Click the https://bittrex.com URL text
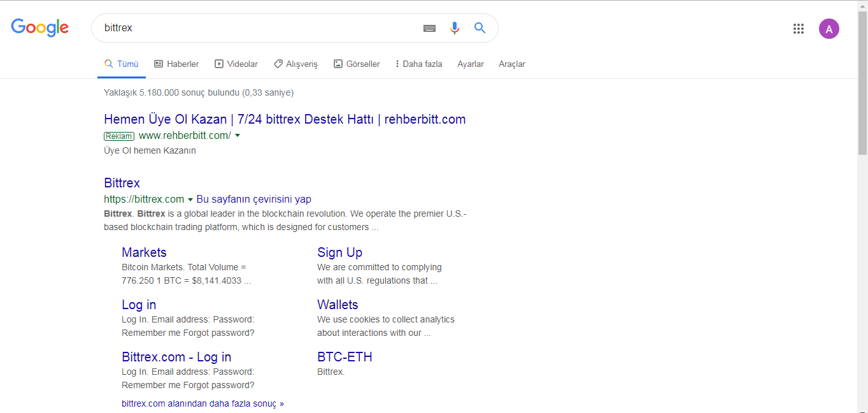Screen dimensions: 868x413 [x=144, y=199]
